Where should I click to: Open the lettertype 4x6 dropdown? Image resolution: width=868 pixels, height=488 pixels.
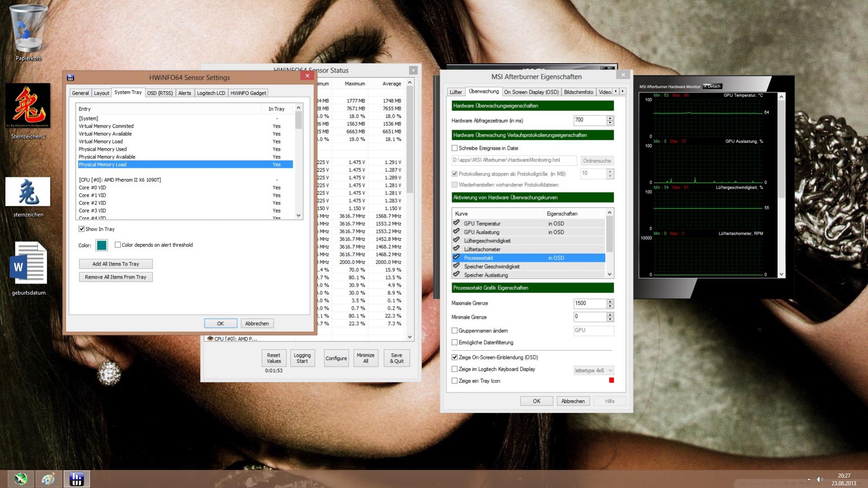click(x=593, y=370)
